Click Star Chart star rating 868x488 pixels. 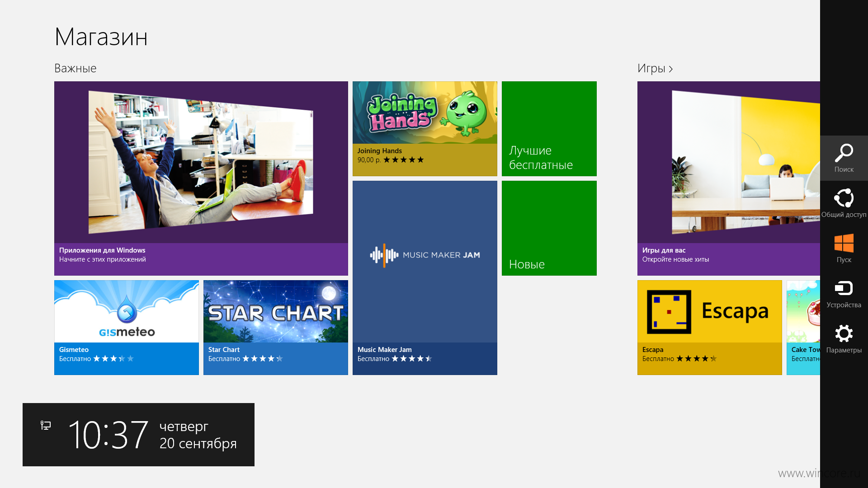263,359
